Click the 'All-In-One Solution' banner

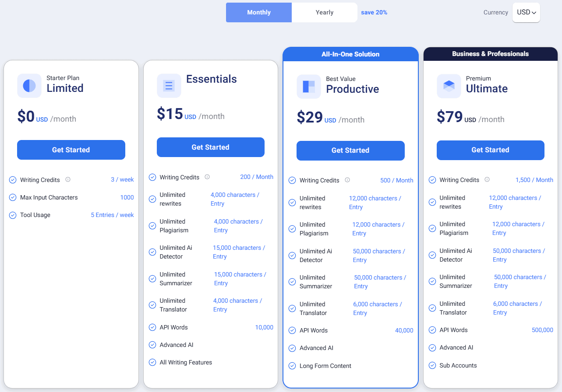350,54
